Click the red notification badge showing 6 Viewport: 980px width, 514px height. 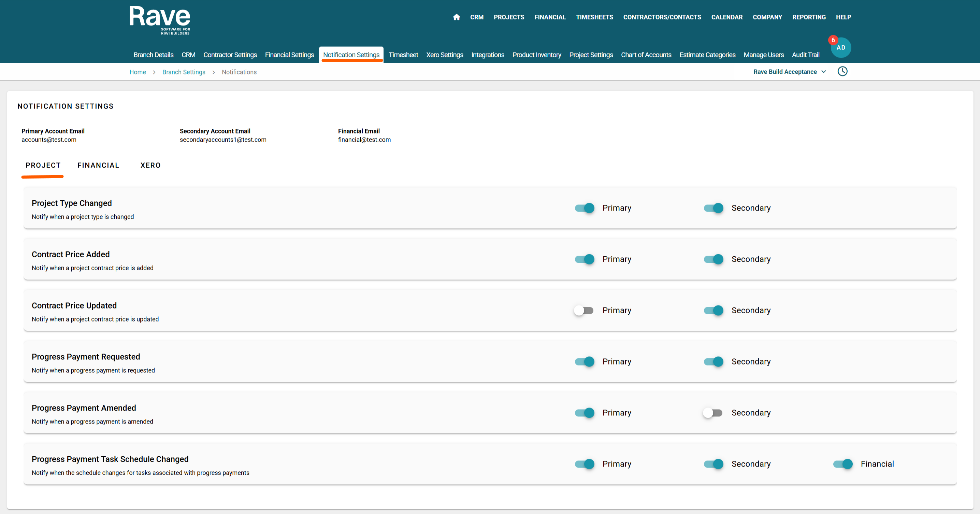coord(833,40)
